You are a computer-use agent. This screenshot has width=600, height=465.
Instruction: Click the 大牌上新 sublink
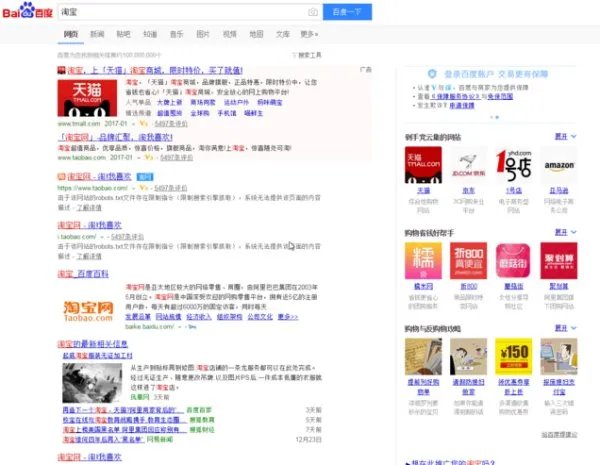pyautogui.click(x=170, y=103)
